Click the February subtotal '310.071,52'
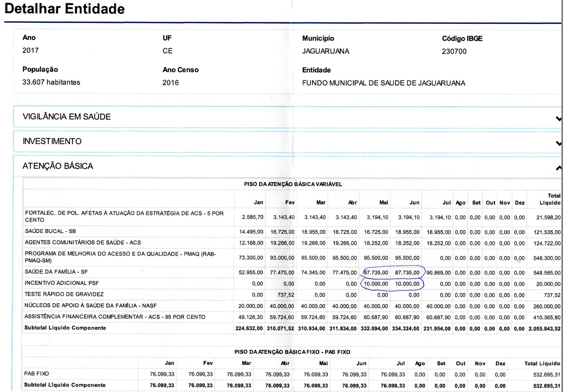This screenshot has width=563, height=392. pyautogui.click(x=280, y=329)
